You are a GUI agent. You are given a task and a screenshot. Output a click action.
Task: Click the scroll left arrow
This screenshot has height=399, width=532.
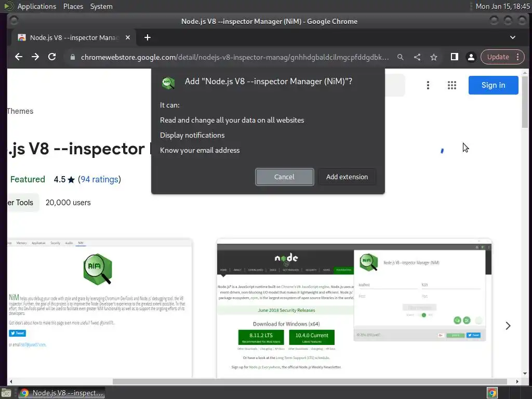tap(10, 381)
